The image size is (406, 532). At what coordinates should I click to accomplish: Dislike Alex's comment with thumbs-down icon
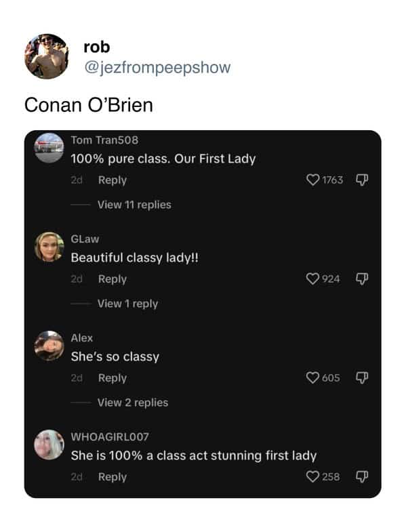tap(362, 377)
